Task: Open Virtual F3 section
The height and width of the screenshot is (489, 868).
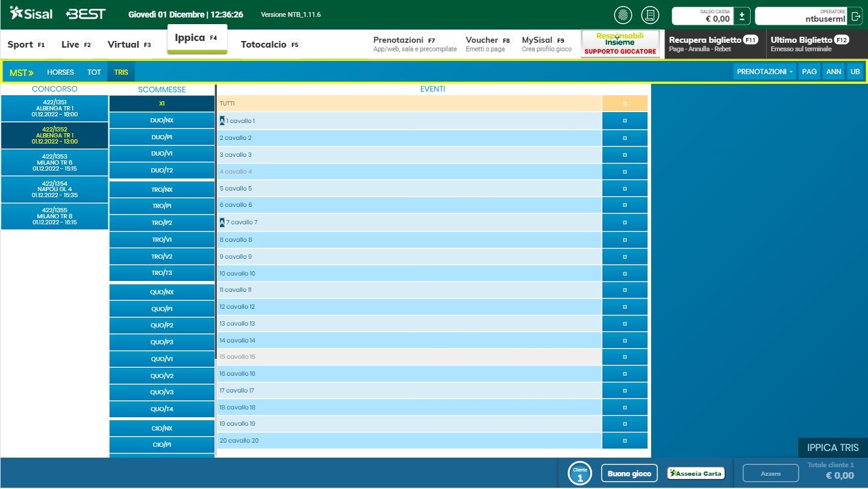Action: pos(130,45)
